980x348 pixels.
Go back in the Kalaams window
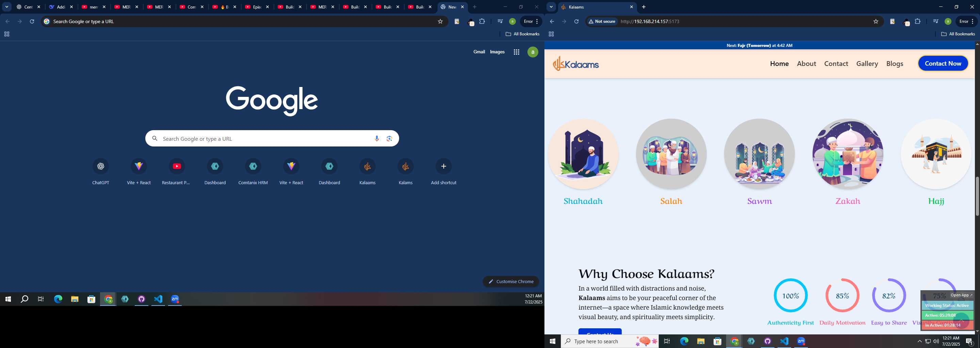pos(552,21)
